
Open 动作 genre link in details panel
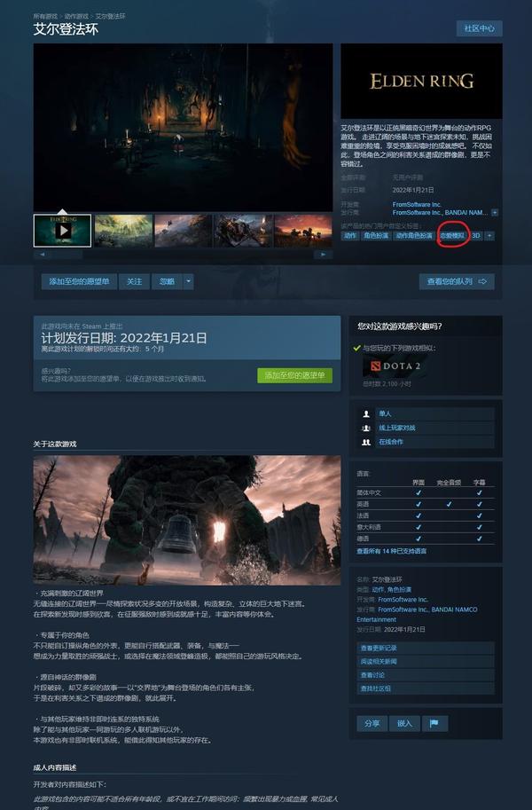point(378,589)
